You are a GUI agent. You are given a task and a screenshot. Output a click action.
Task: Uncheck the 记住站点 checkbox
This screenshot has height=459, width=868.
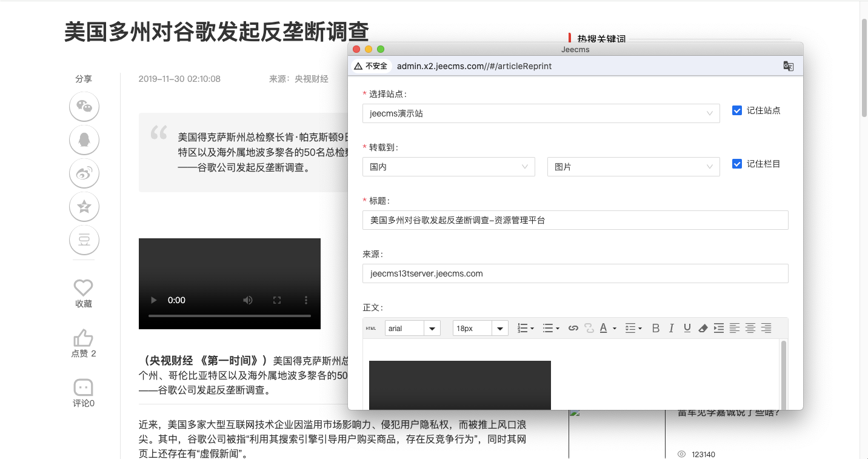(x=737, y=110)
